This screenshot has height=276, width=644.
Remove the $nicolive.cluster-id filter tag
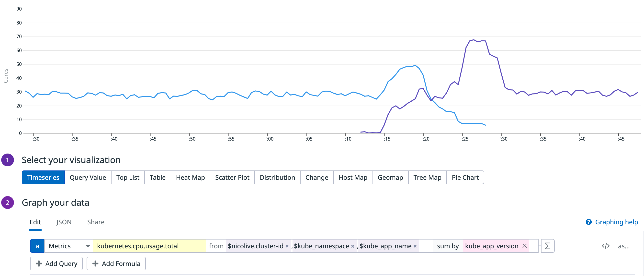[287, 246]
